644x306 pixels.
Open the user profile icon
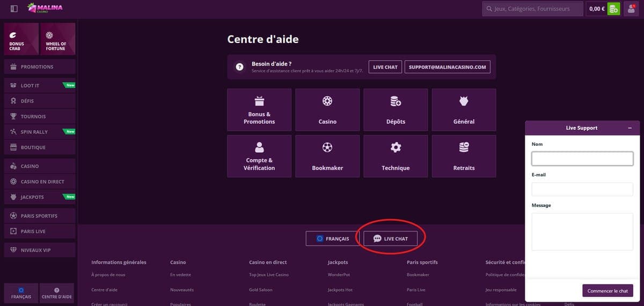(x=632, y=9)
